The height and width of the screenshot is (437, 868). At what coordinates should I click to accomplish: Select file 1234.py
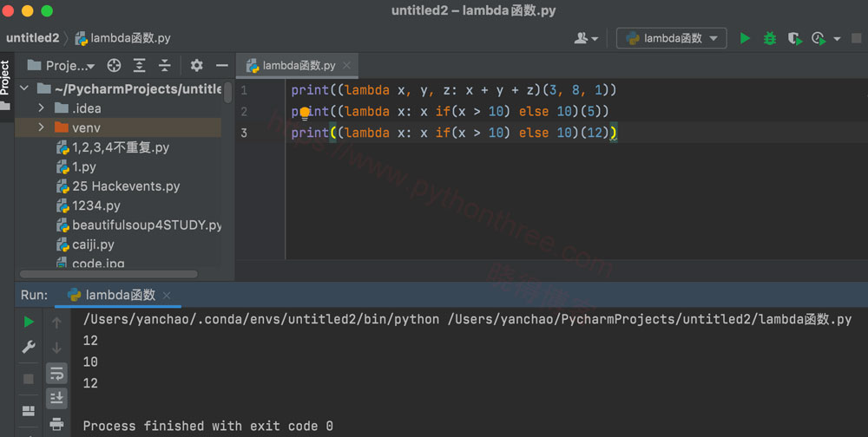pyautogui.click(x=89, y=205)
